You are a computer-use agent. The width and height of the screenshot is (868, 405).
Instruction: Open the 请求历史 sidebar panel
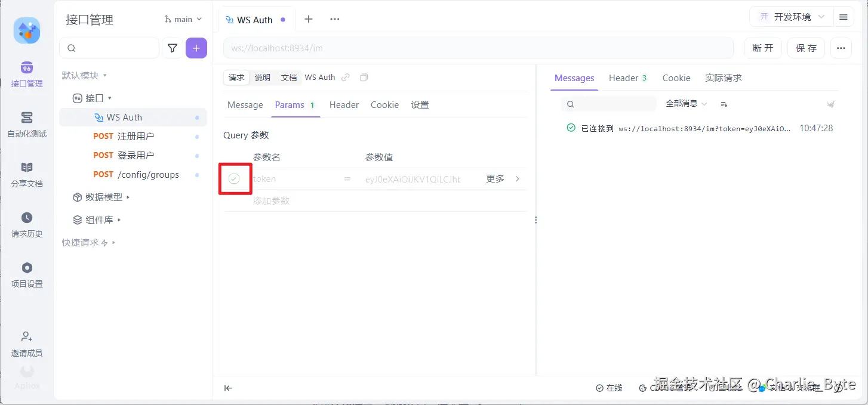[x=27, y=225]
